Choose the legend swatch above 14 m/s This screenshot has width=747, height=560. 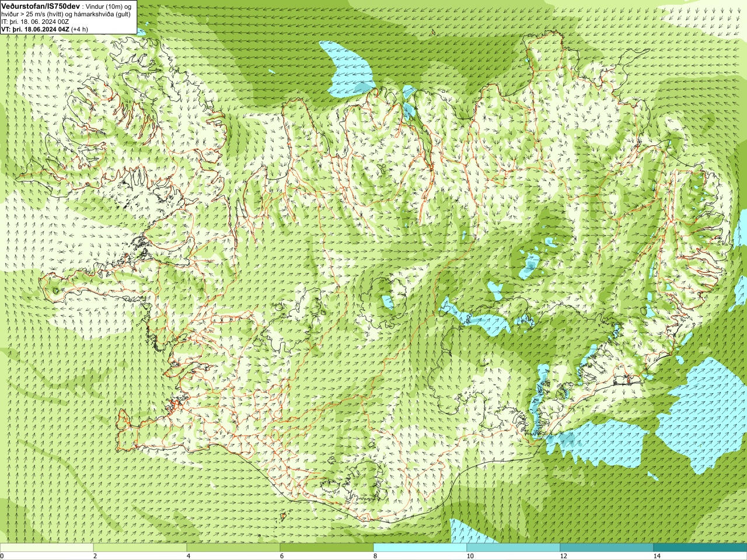click(x=700, y=548)
